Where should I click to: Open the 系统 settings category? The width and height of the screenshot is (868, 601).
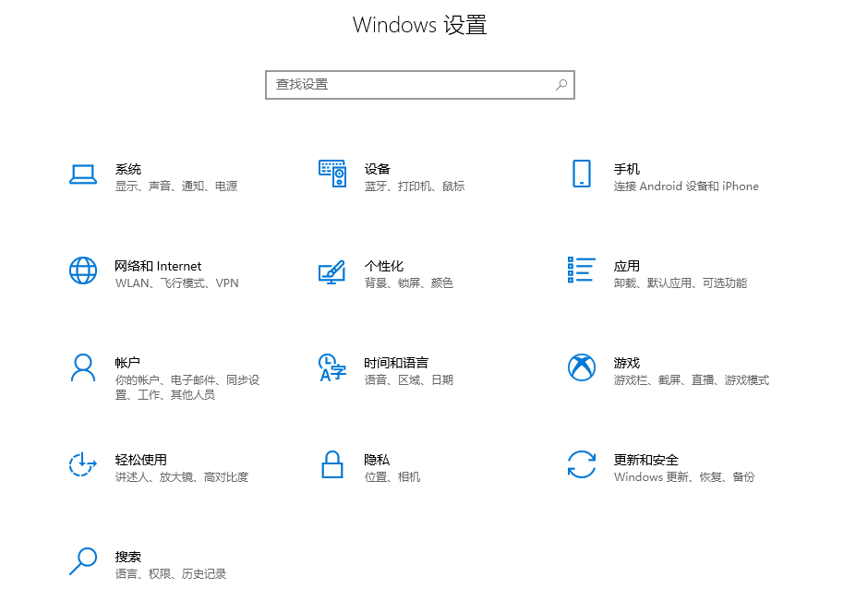click(130, 170)
